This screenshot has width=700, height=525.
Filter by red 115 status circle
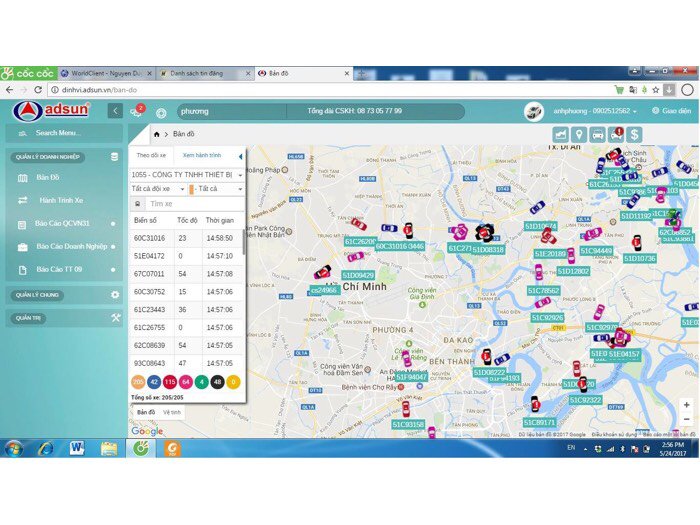point(170,382)
